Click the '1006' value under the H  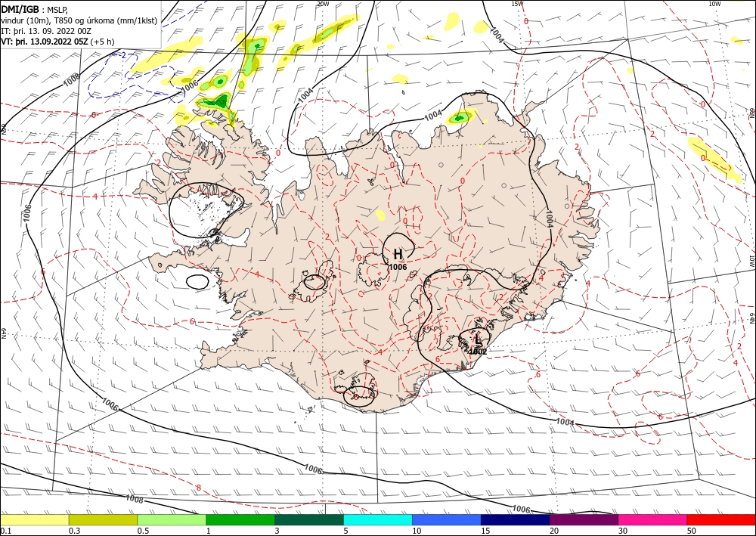click(398, 267)
